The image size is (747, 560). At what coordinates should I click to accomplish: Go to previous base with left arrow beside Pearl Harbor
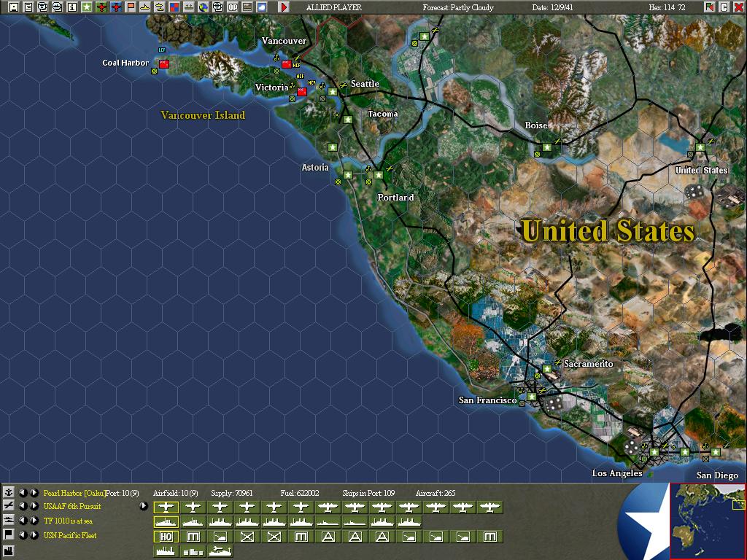coord(23,492)
